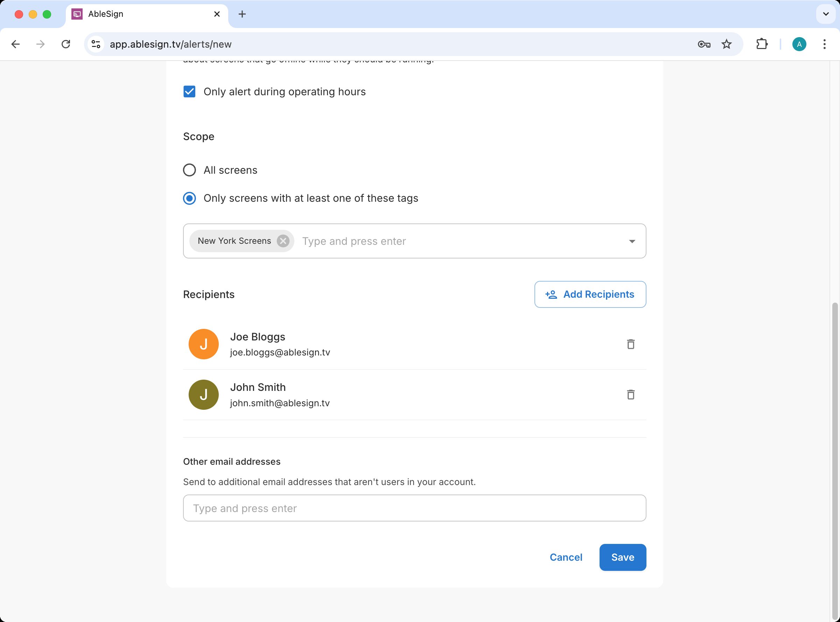
Task: Click the Add Recipients button
Action: tap(590, 295)
